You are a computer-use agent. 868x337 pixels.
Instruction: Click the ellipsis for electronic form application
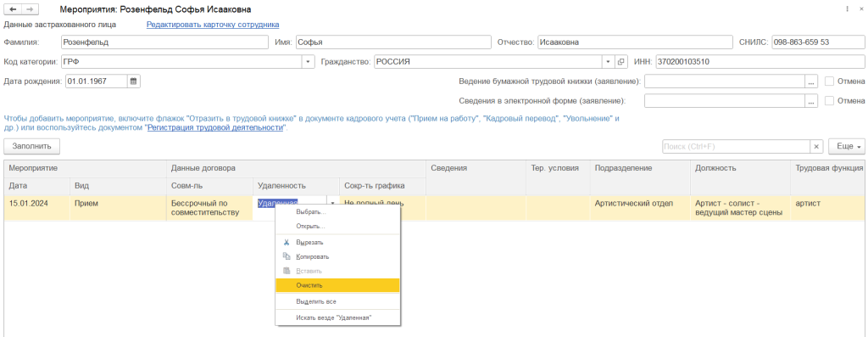tap(811, 101)
